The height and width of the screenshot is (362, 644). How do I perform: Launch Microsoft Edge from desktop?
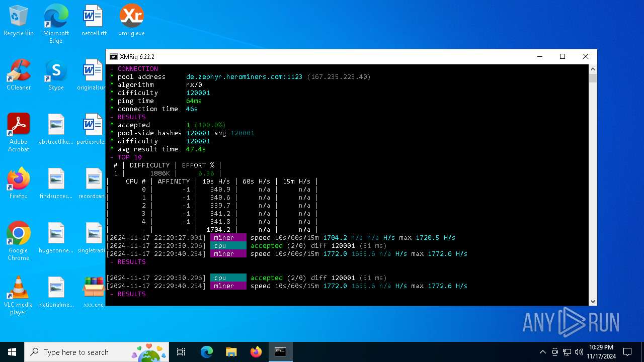click(56, 24)
